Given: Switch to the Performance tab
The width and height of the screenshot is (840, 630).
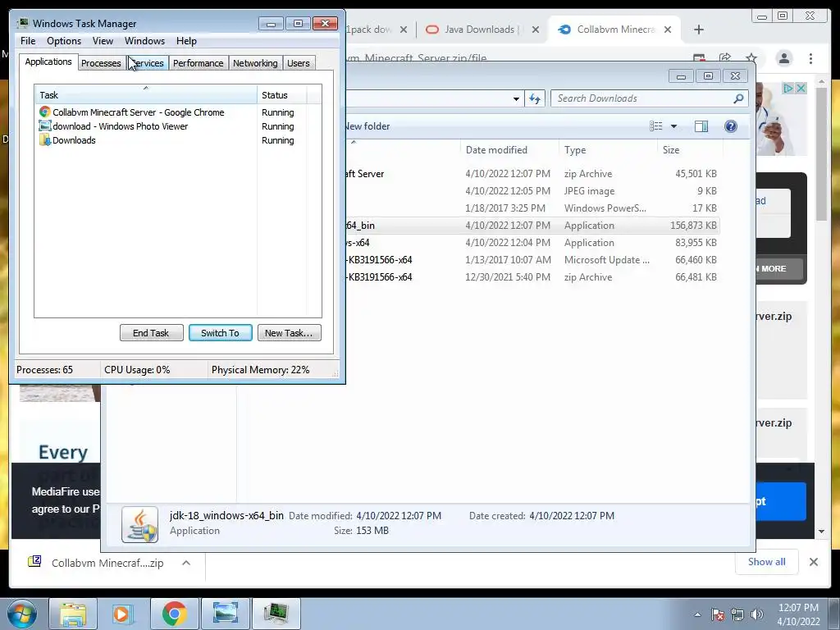Looking at the screenshot, I should (198, 63).
